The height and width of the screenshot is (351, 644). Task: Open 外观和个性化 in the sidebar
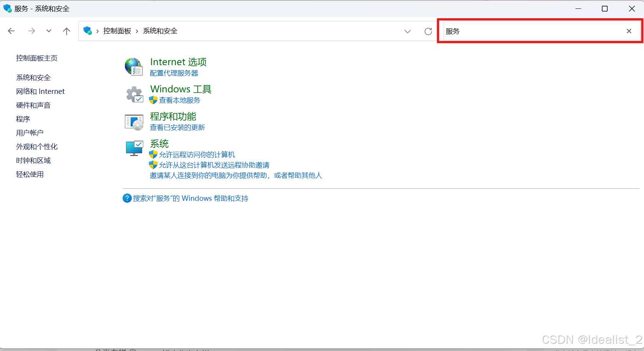pyautogui.click(x=37, y=147)
